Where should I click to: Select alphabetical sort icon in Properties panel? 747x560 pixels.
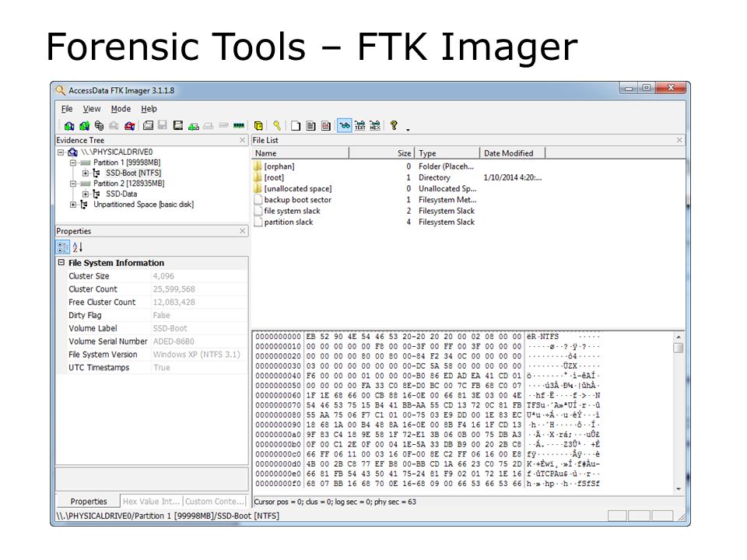78,247
